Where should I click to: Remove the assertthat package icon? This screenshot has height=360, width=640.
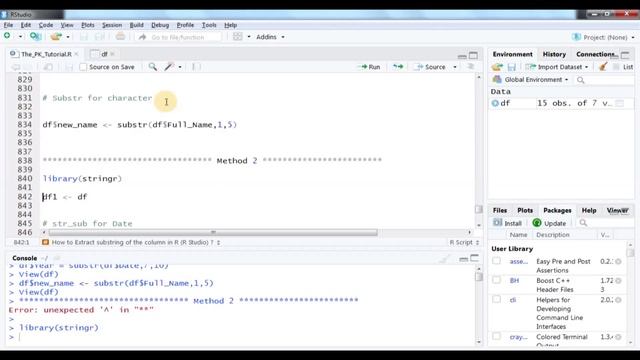618,262
